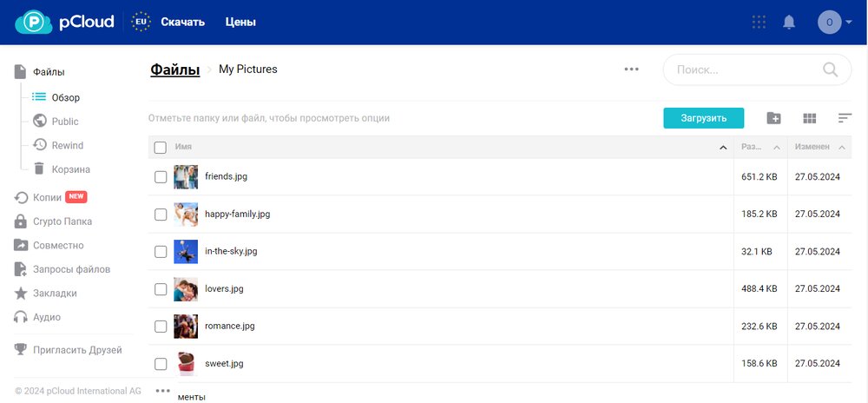Open the user account dropdown arrow
Image resolution: width=868 pixels, height=403 pixels.
848,23
